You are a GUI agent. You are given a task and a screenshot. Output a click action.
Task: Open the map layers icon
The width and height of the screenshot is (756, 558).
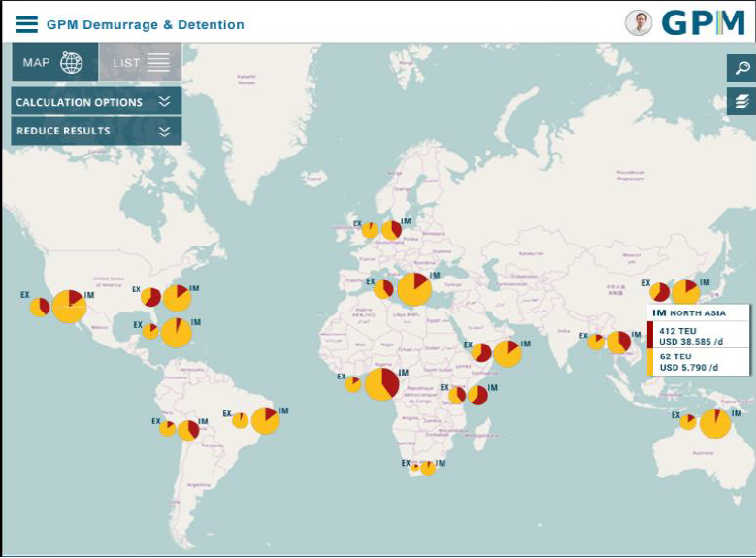tap(741, 101)
